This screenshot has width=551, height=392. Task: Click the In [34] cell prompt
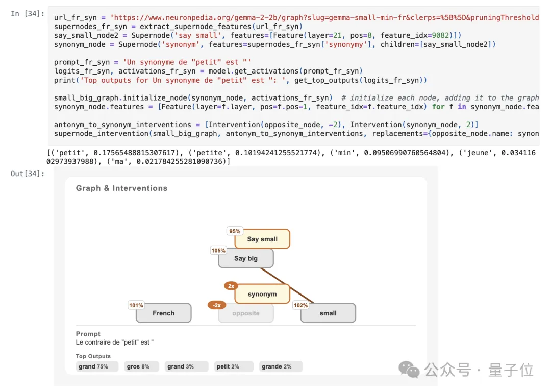pyautogui.click(x=28, y=13)
